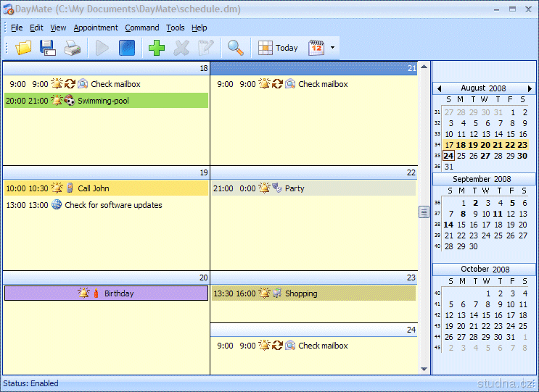Open the Appointment menu
539x392 pixels.
point(96,28)
